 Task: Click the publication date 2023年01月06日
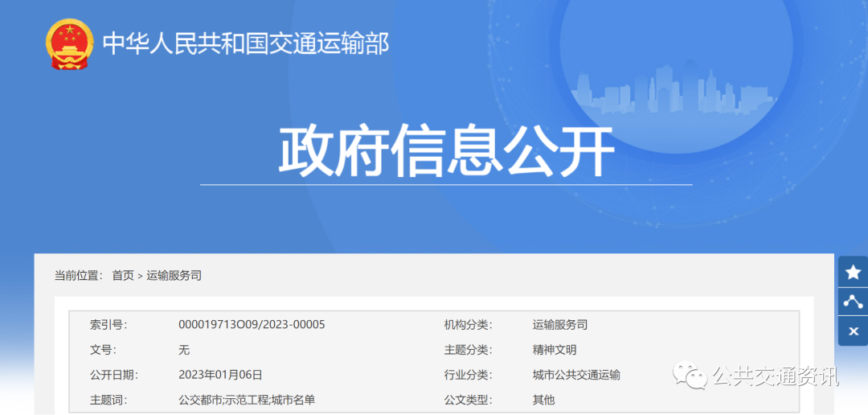220,375
